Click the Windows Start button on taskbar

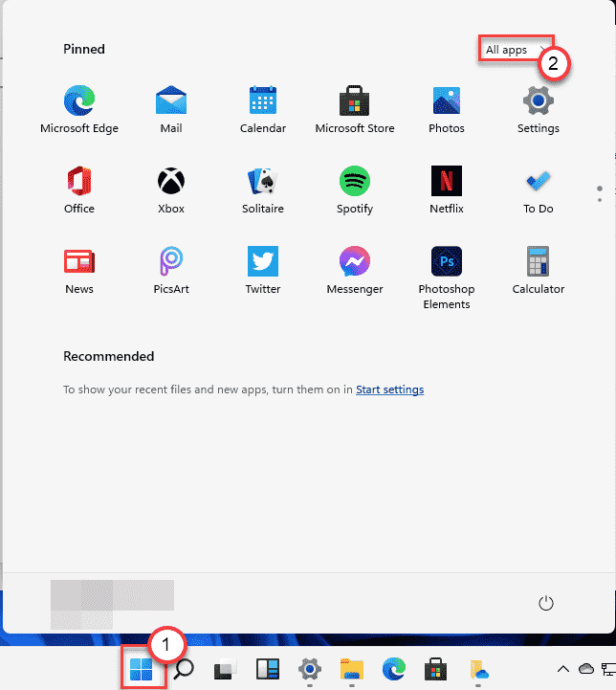click(x=141, y=669)
